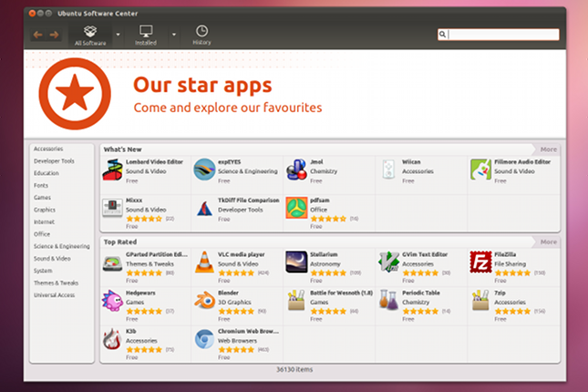Open the FileZilla app icon
The height and width of the screenshot is (392, 588).
(x=480, y=263)
